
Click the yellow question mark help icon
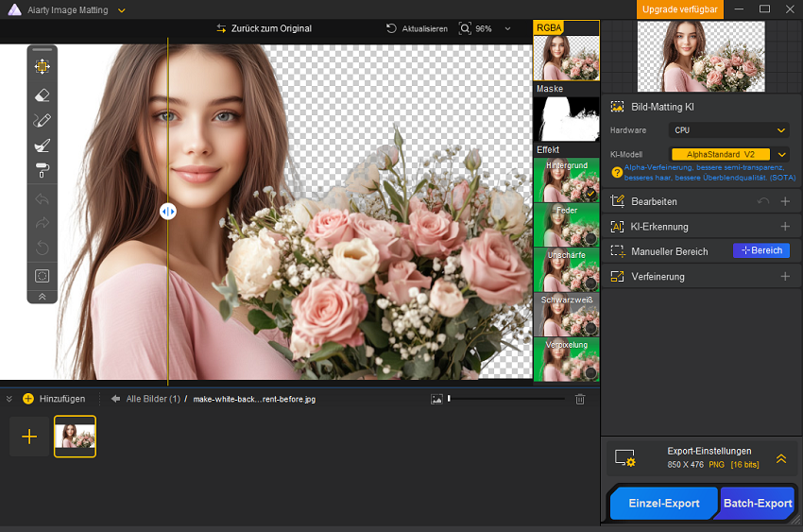coord(617,173)
